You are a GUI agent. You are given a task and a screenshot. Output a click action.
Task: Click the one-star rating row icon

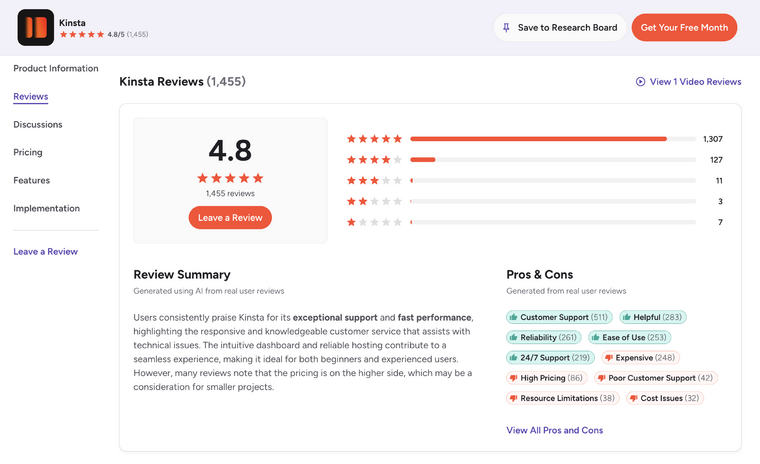pyautogui.click(x=374, y=222)
